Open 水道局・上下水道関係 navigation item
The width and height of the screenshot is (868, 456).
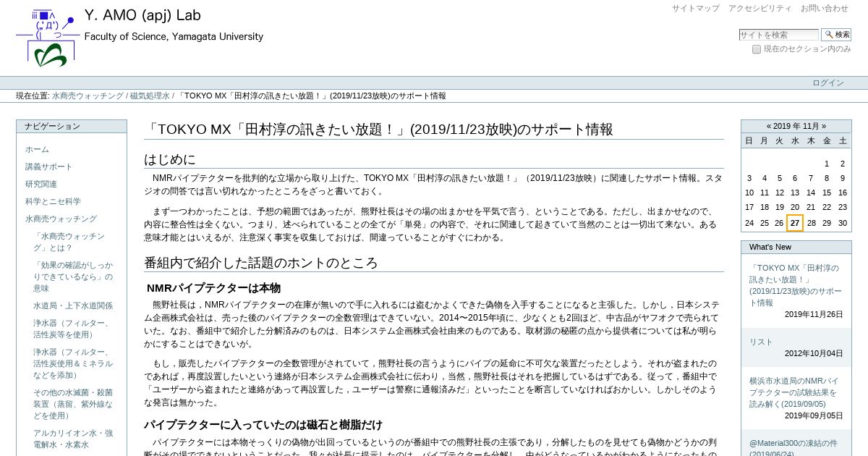(72, 305)
